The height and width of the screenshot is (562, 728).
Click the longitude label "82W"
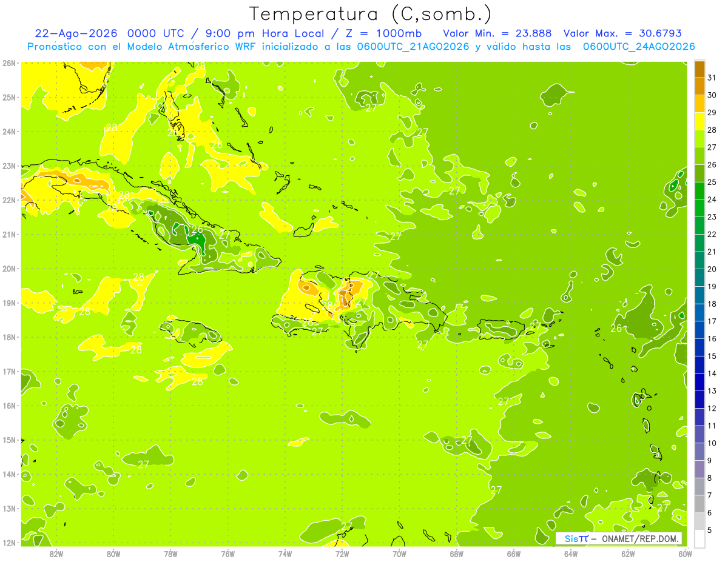(56, 554)
